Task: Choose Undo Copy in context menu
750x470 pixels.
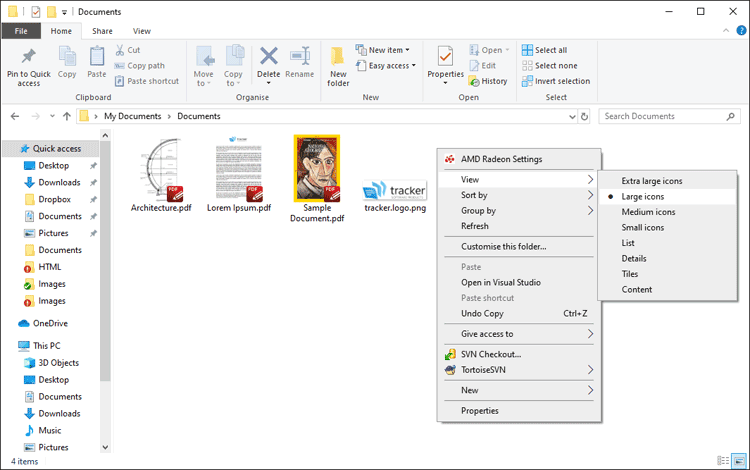Action: (519, 314)
